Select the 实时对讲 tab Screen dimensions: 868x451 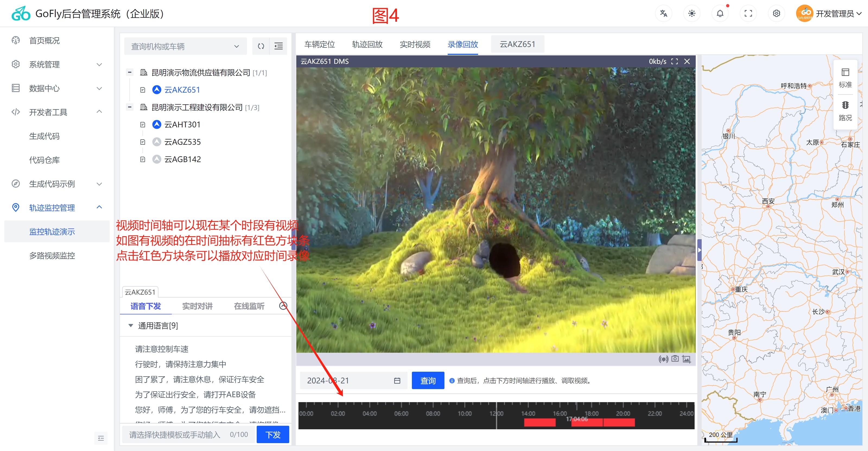[197, 306]
